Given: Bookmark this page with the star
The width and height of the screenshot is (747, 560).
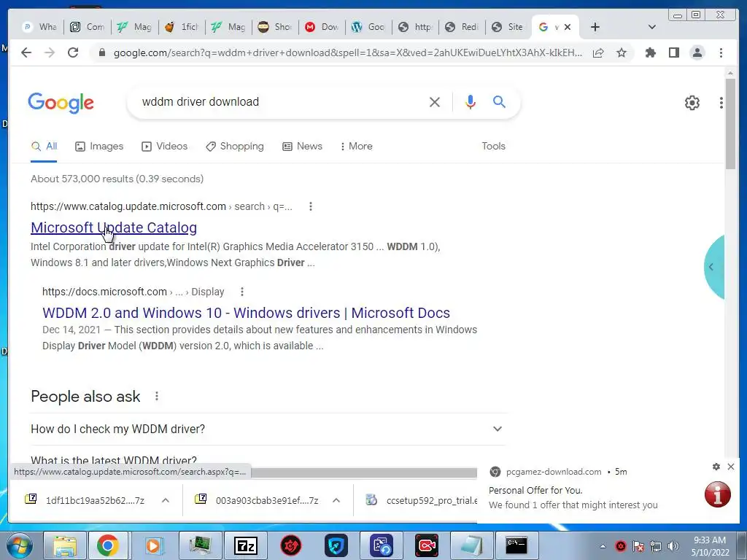Looking at the screenshot, I should (622, 52).
